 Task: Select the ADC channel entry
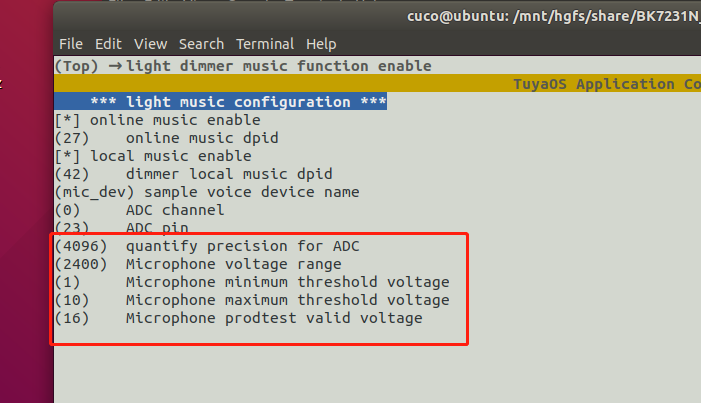(x=139, y=210)
